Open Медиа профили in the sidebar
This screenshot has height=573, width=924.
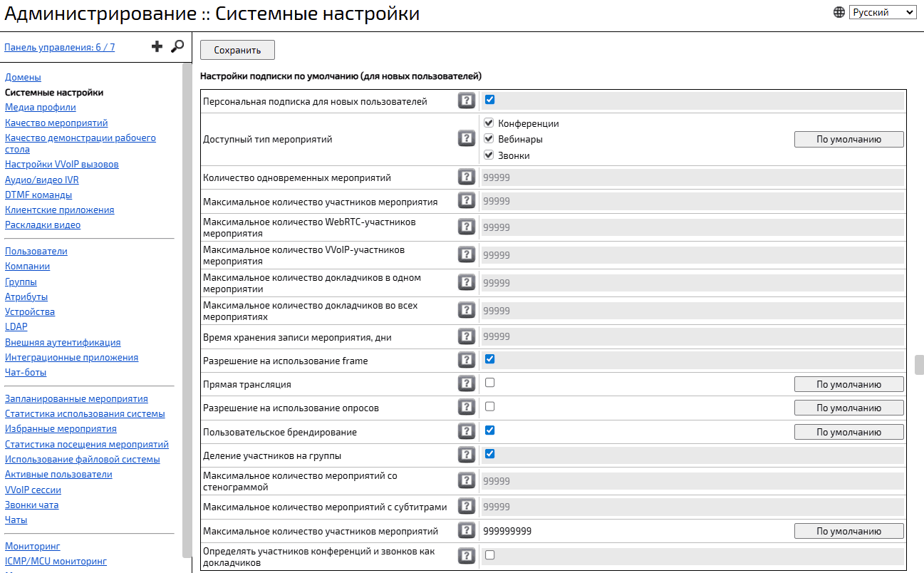click(41, 108)
